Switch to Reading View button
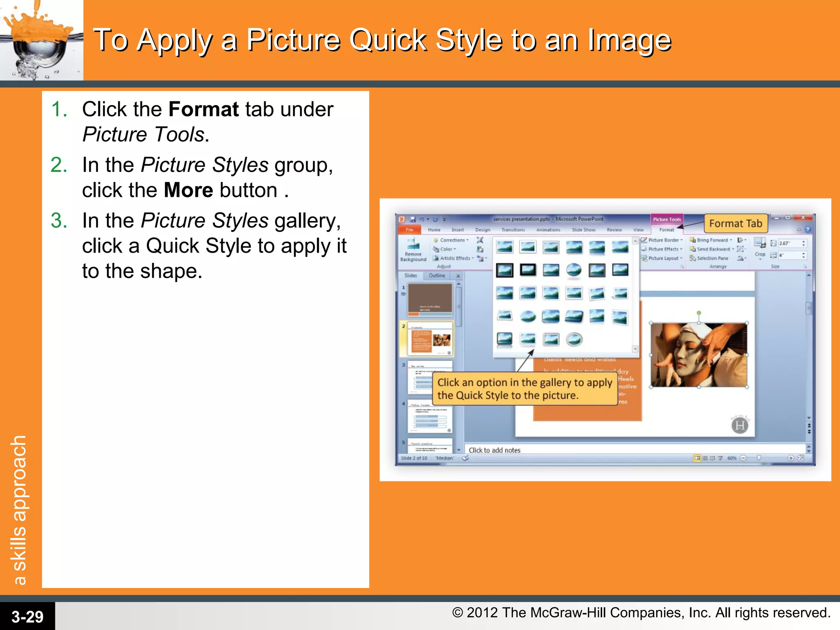Image resolution: width=840 pixels, height=630 pixels. click(712, 458)
